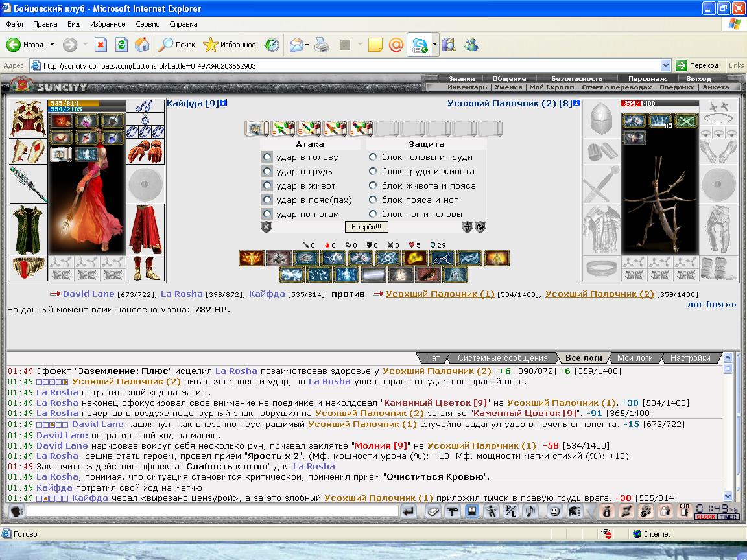Click the Анкета link in game menu
The image size is (747, 560).
716,87
